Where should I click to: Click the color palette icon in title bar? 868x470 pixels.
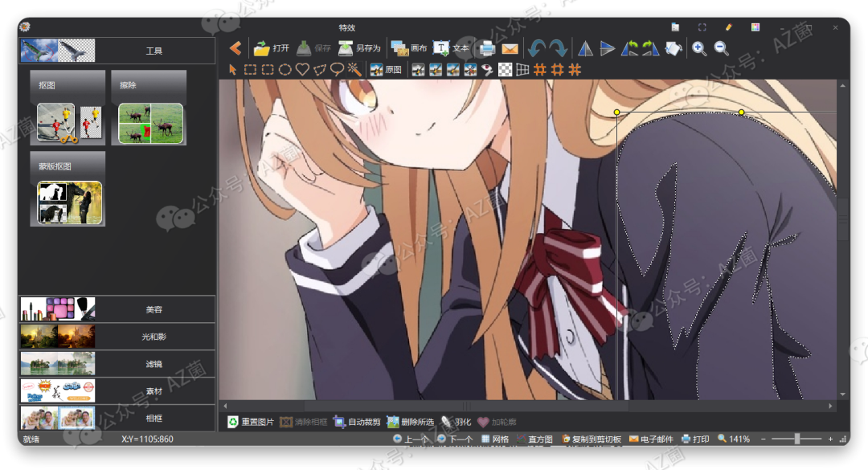[755, 27]
